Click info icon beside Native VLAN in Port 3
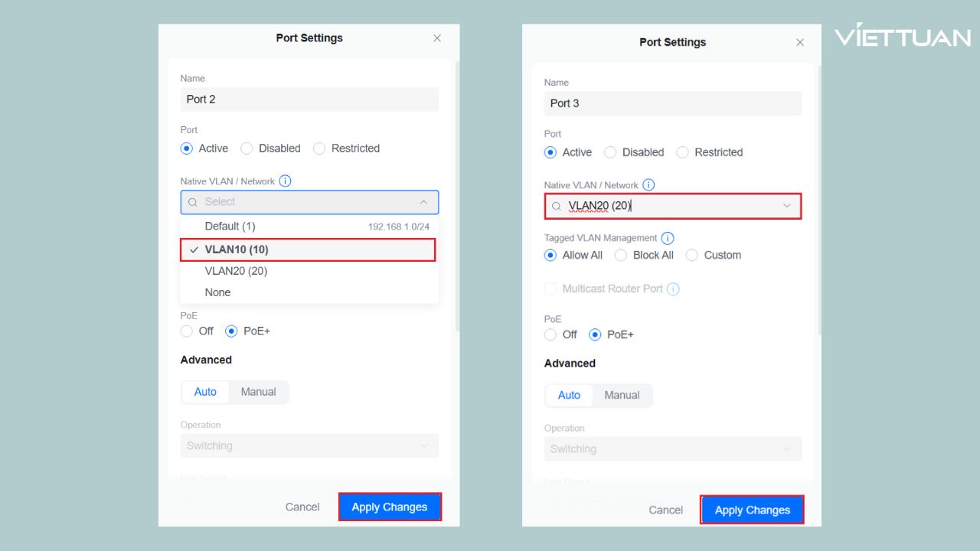Screen dimensions: 980x551 pos(648,185)
